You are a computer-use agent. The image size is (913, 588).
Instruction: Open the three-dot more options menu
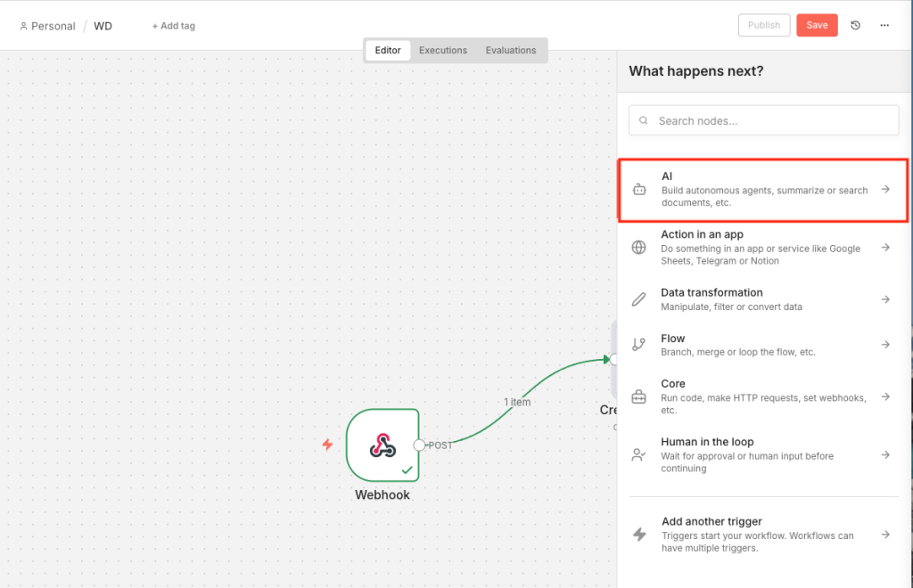pos(884,26)
